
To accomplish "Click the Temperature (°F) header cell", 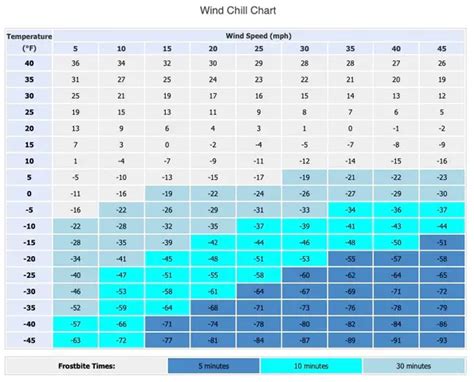I will coord(29,42).
